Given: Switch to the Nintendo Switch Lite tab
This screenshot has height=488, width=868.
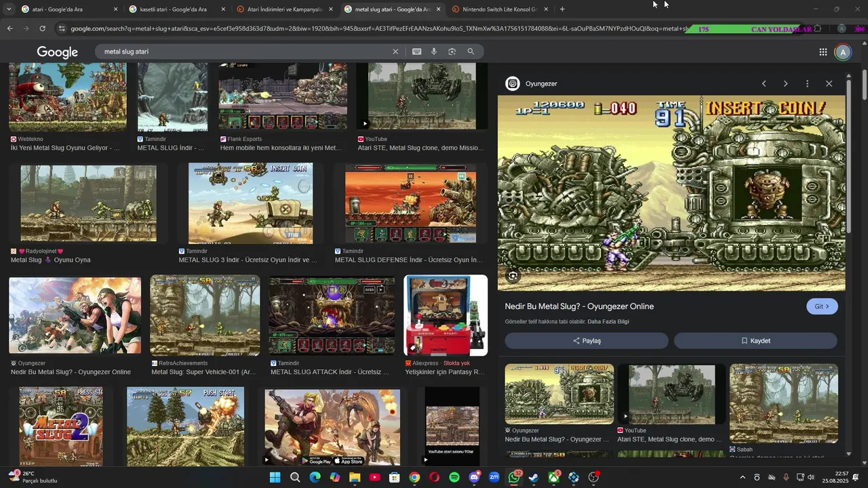Looking at the screenshot, I should click(x=499, y=9).
